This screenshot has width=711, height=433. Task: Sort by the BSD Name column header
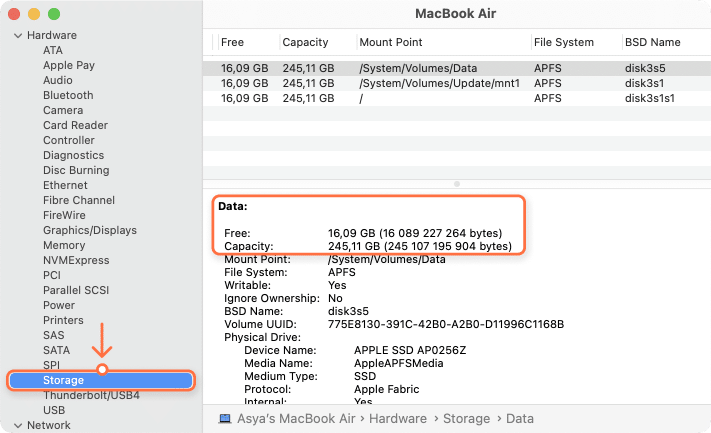653,42
